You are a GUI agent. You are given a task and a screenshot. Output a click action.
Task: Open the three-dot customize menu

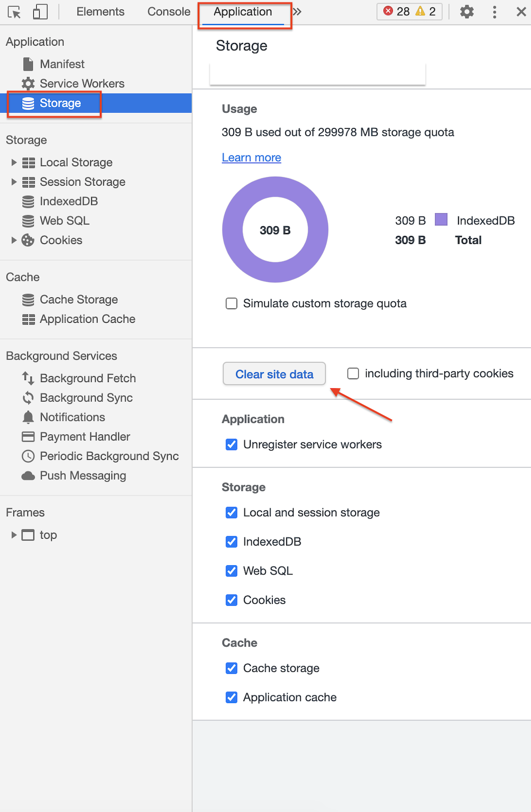click(495, 12)
